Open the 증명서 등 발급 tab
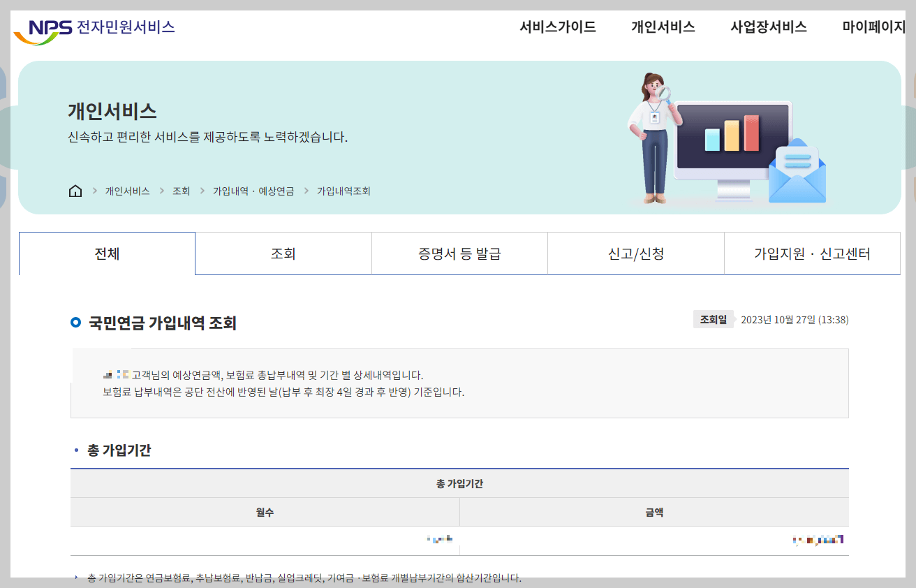Viewport: 916px width, 588px height. pyautogui.click(x=459, y=253)
